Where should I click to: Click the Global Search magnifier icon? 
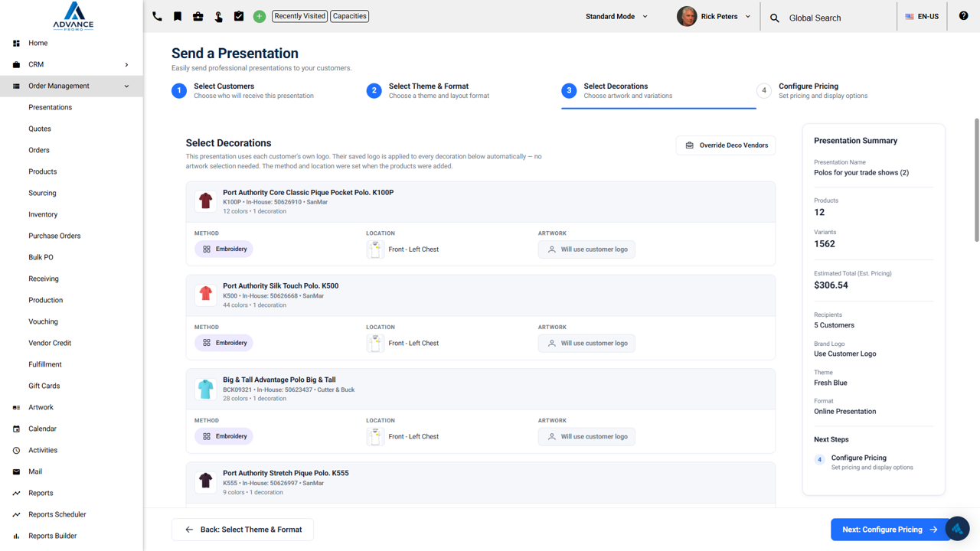tap(775, 18)
